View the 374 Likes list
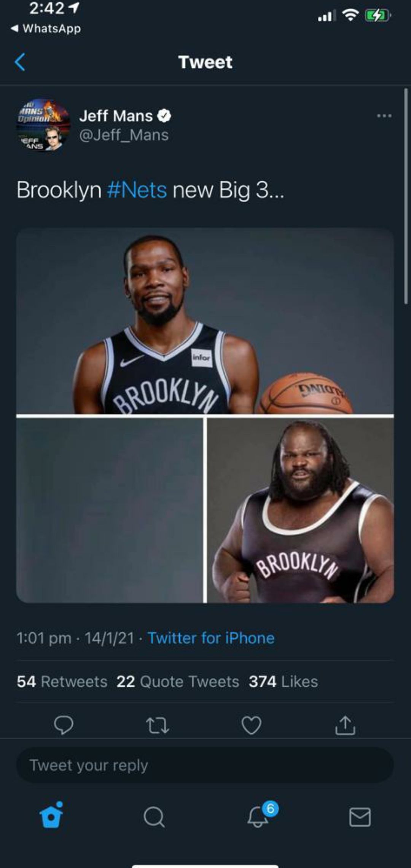 pos(284,681)
